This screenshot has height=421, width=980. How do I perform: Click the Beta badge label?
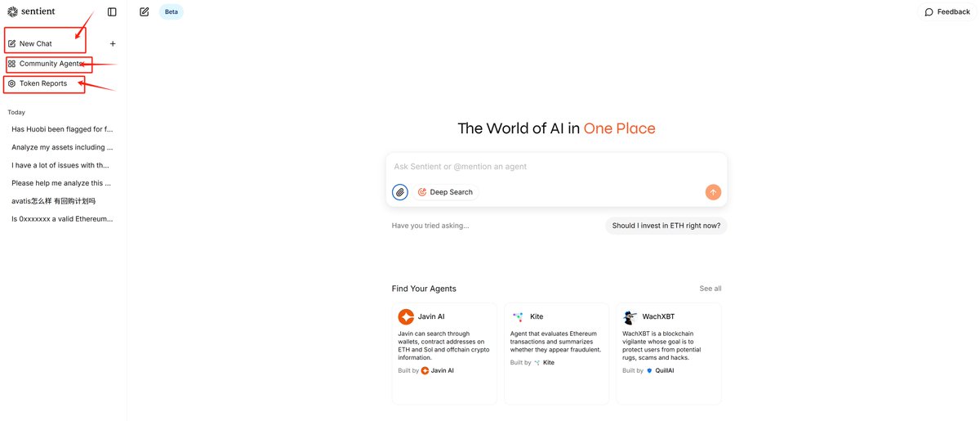[171, 12]
